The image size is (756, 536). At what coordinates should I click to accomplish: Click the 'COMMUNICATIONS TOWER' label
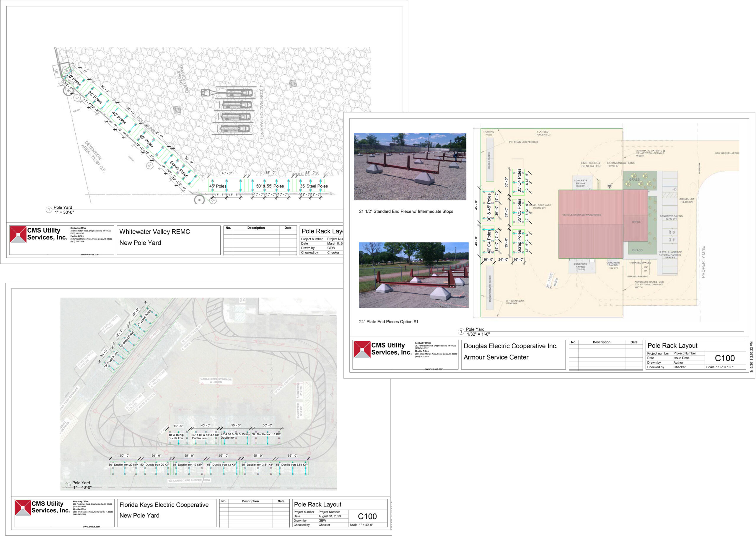tap(621, 164)
